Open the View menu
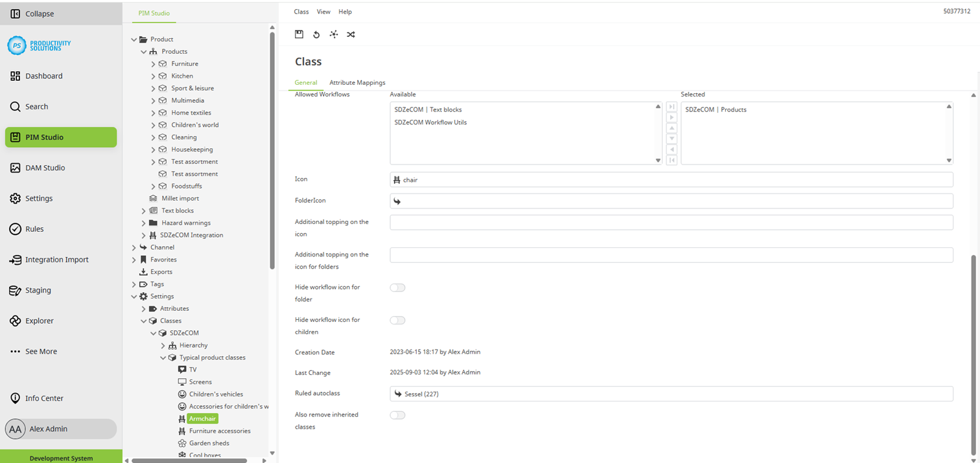This screenshot has width=980, height=463. click(323, 12)
